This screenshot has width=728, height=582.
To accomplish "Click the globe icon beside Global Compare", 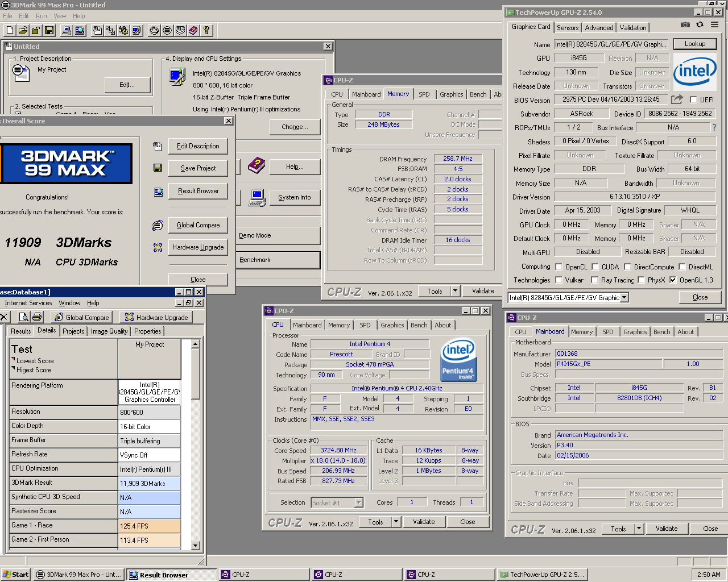I will point(158,225).
